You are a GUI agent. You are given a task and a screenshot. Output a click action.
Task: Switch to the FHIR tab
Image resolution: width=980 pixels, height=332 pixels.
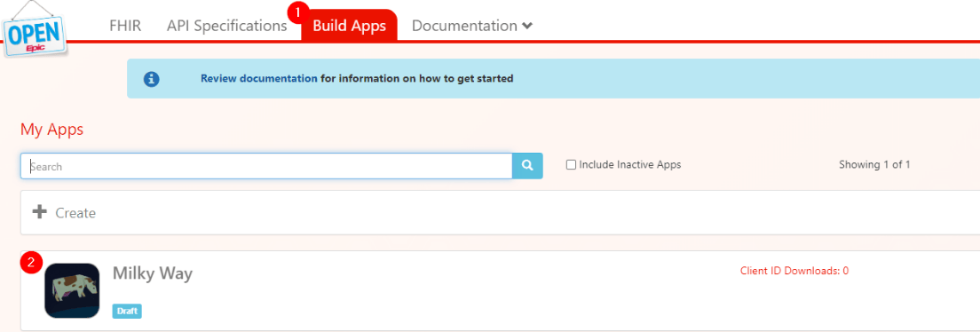coord(125,27)
